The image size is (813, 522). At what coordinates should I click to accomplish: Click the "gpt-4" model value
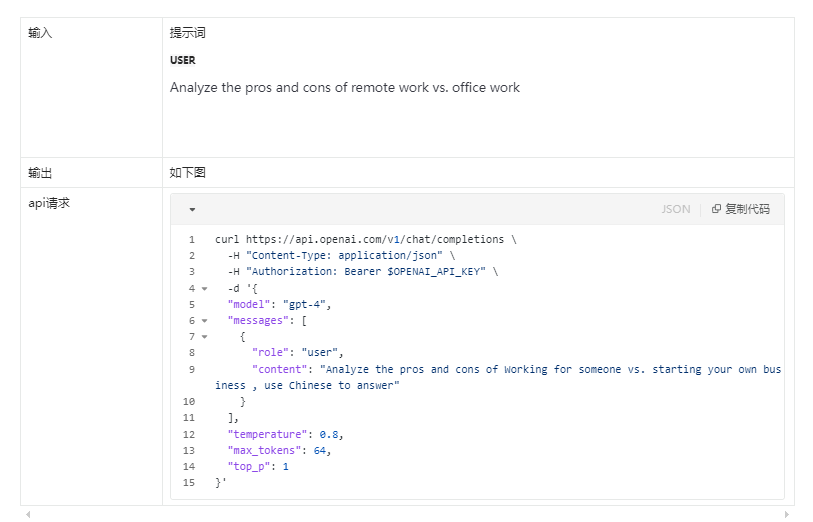coord(304,304)
